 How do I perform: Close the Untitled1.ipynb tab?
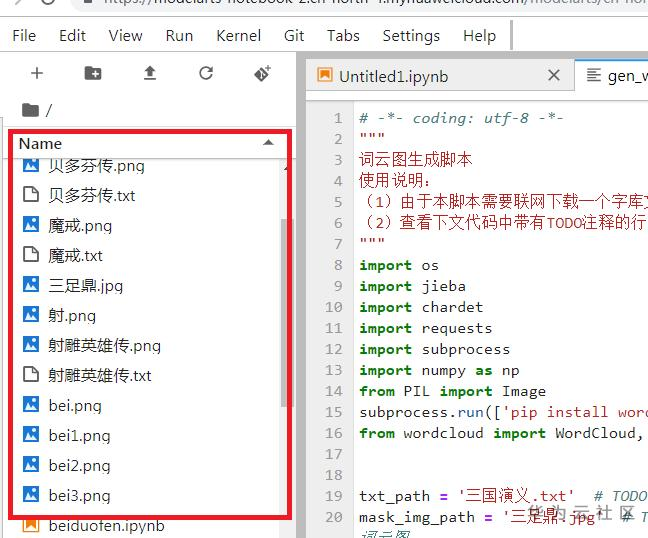[554, 76]
